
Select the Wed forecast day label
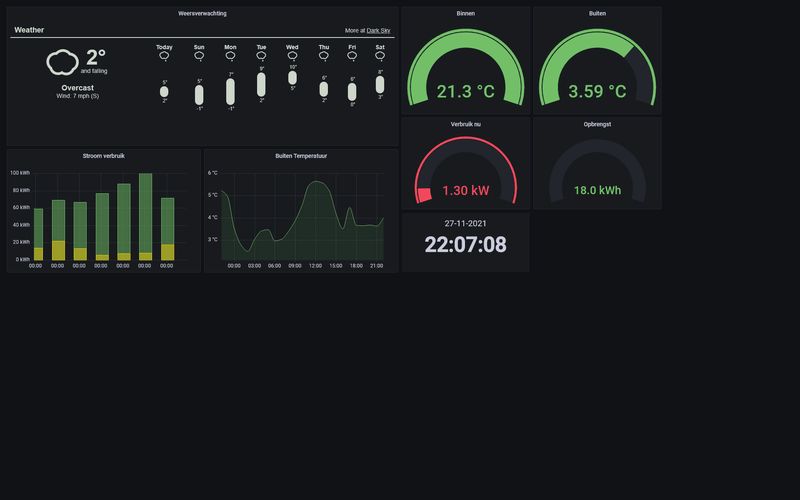[292, 47]
